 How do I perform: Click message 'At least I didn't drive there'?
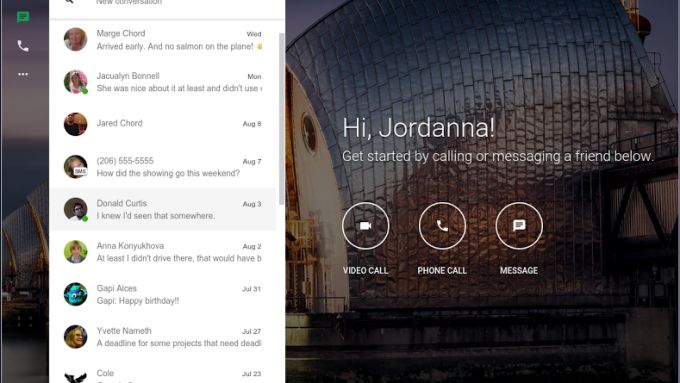coord(179,259)
